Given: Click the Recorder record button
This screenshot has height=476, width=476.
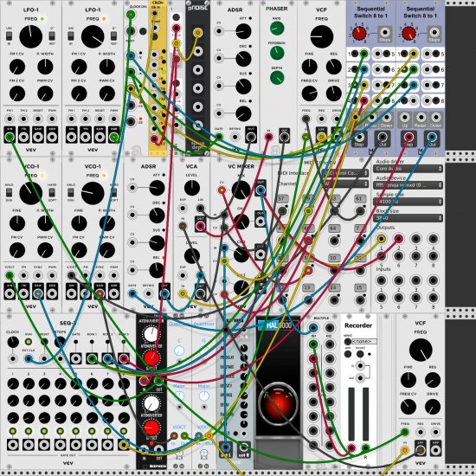Looking at the screenshot, I should tap(360, 354).
